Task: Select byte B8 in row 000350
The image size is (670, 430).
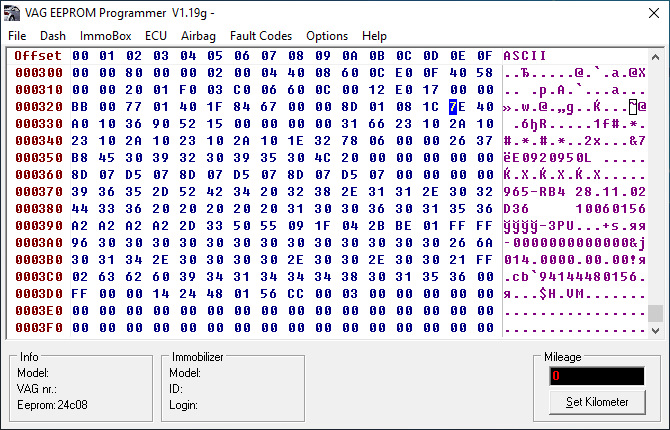Action: click(80, 158)
